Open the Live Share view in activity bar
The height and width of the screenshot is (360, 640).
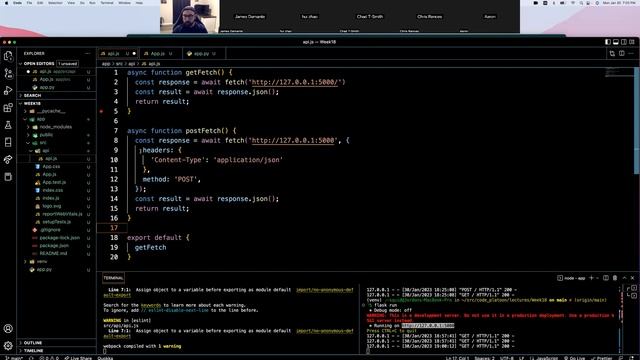click(x=8, y=160)
